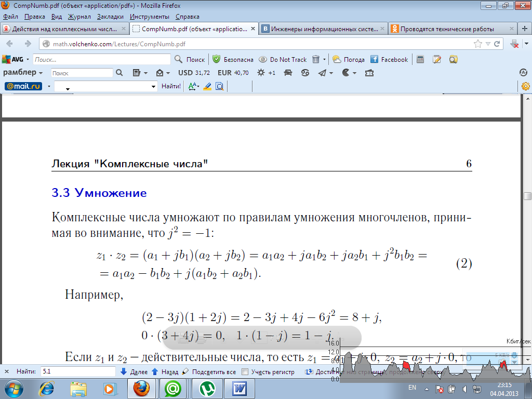Click the browser Back arrow
The width and height of the screenshot is (532, 399).
[10, 44]
